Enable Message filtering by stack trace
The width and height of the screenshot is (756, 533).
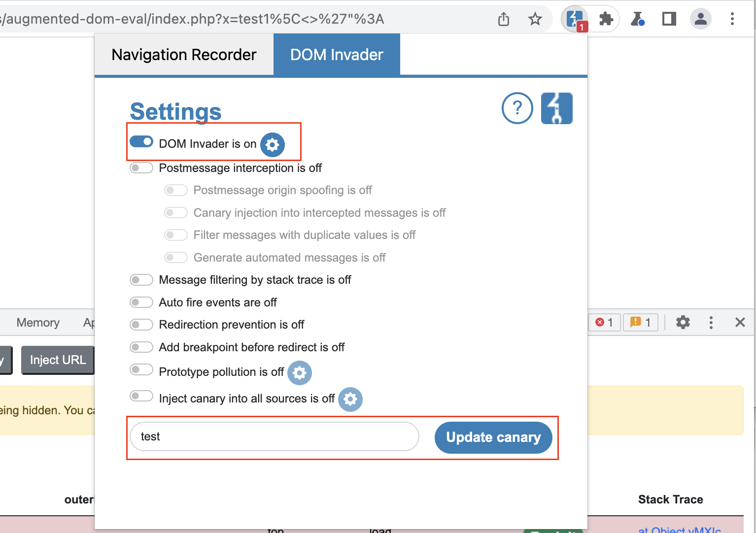point(141,280)
